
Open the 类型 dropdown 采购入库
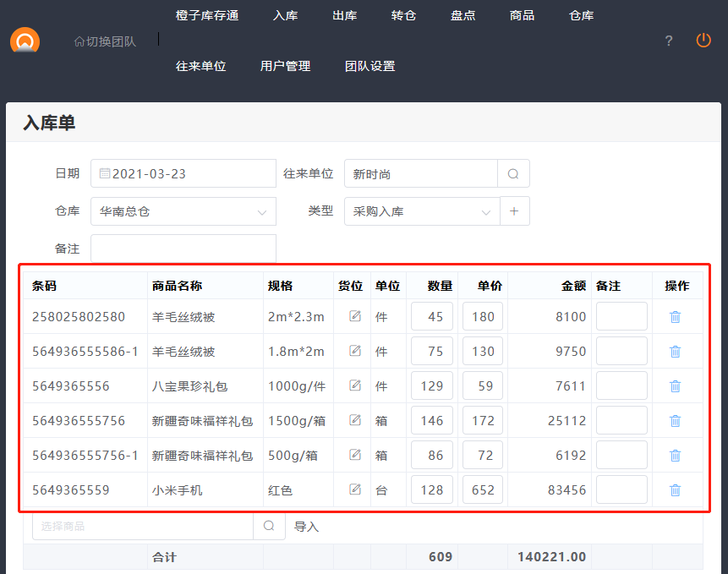421,211
